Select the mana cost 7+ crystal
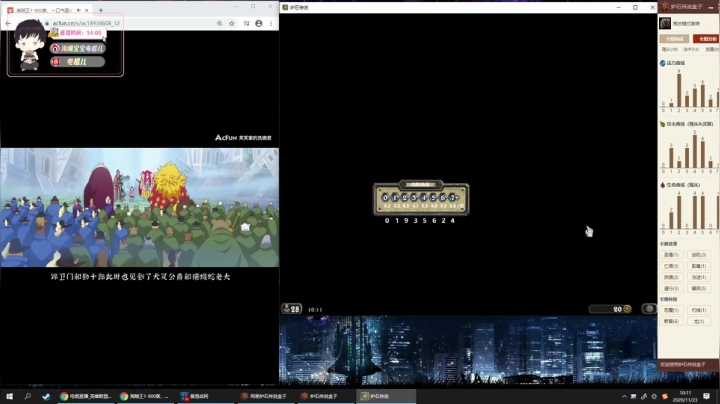720x404 pixels. coord(454,197)
